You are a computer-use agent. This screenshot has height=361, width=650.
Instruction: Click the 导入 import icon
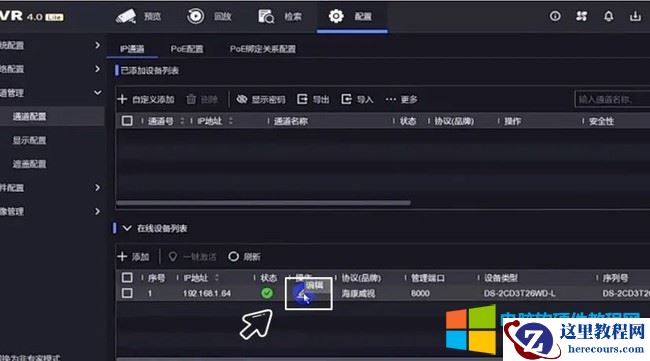tap(346, 99)
